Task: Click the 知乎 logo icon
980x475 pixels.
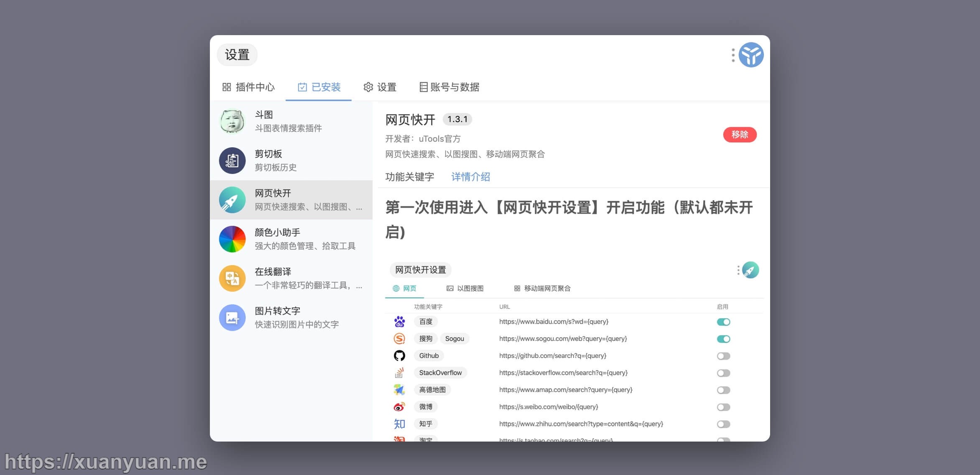Action: [399, 424]
